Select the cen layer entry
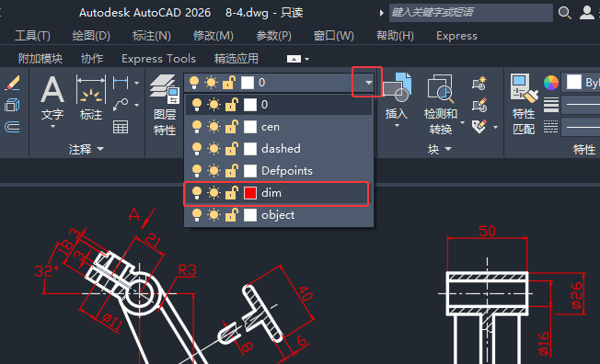Screen dimensions: 600x364 (x=279, y=127)
